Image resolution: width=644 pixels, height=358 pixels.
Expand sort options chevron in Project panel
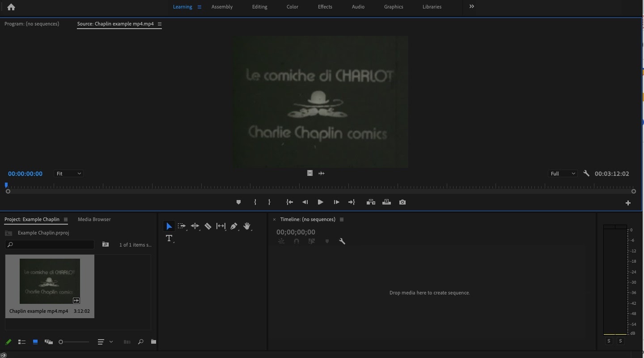point(111,342)
